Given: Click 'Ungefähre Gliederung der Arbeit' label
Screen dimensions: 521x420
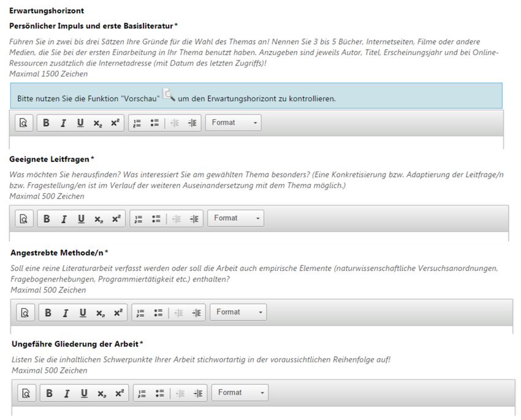Looking at the screenshot, I should click(x=75, y=344).
